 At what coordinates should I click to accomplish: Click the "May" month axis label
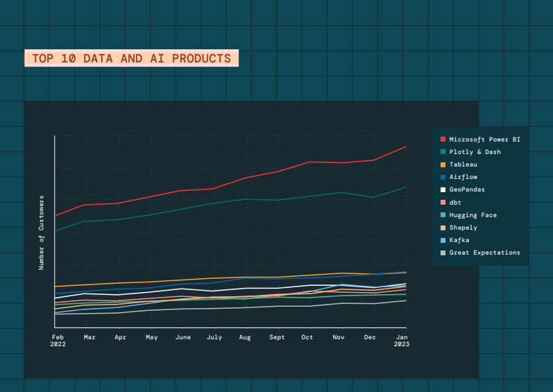(x=152, y=337)
